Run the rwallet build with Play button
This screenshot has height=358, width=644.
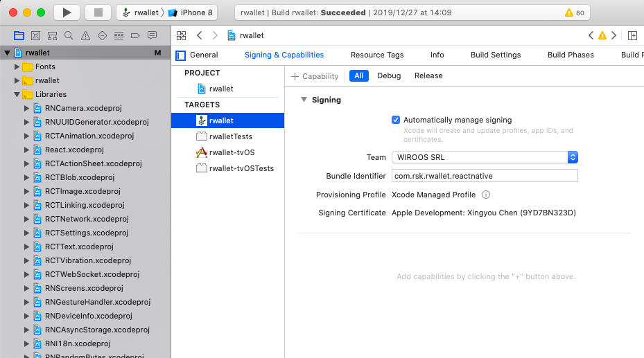click(x=67, y=12)
